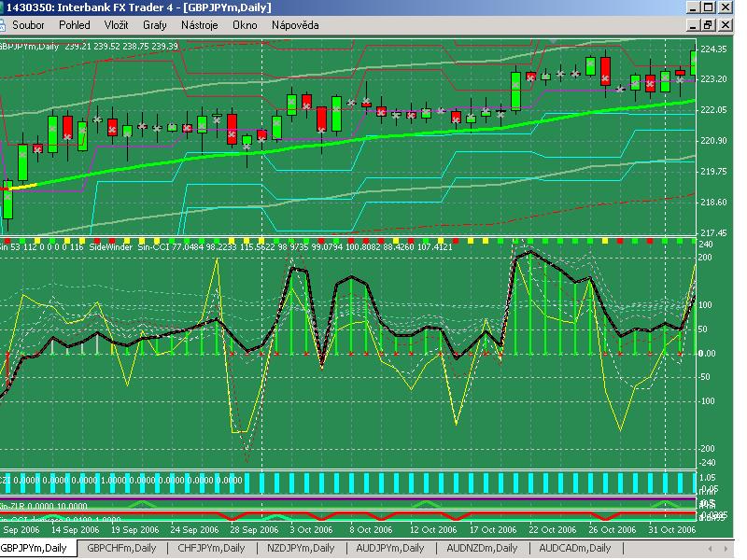This screenshot has width=747, height=560.
Task: Click the 223.20 price axis label
Action: (x=713, y=79)
